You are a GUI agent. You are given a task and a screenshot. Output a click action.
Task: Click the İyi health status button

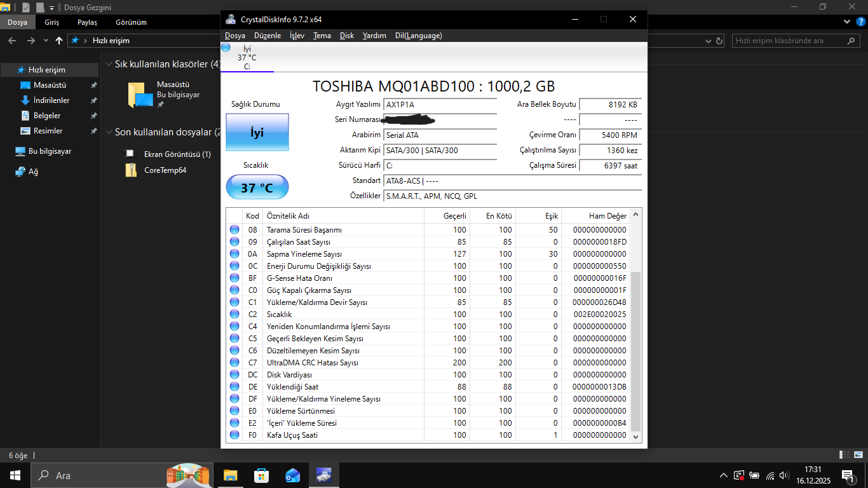(x=257, y=133)
